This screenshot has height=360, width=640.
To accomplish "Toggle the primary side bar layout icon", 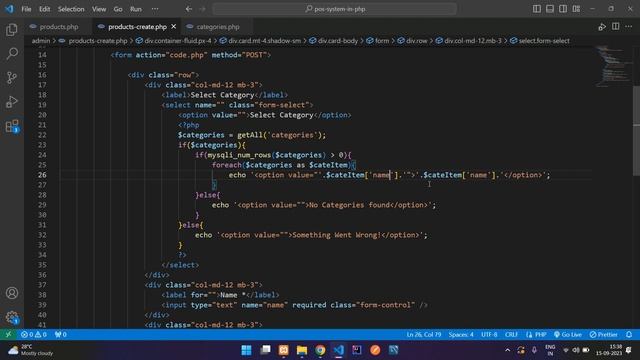I will 537,9.
